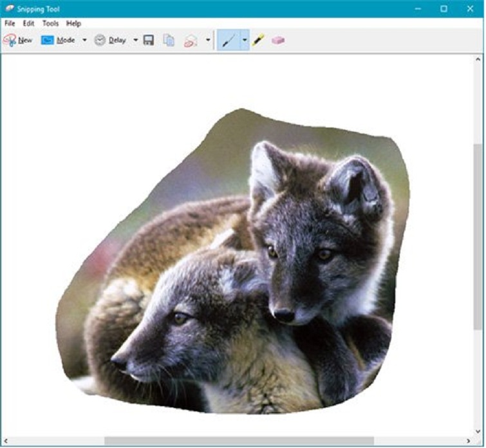Expand the Send snip dropdown arrow
The height and width of the screenshot is (448, 486).
(208, 40)
